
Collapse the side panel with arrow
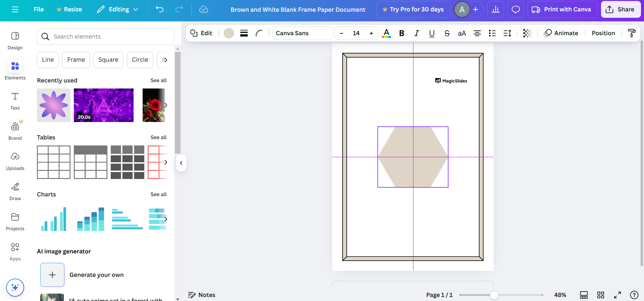coord(181,163)
